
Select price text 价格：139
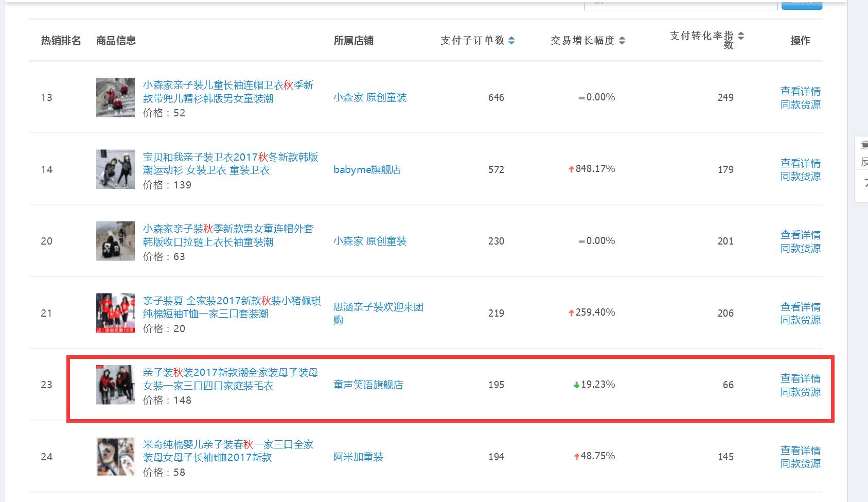(x=167, y=185)
